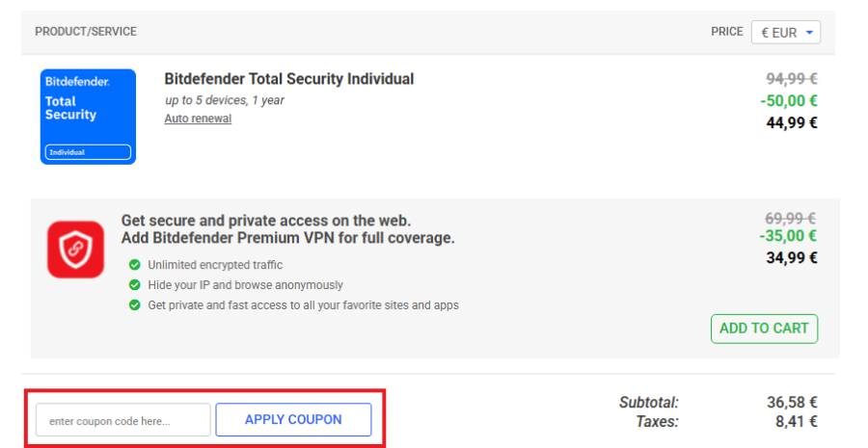
Task: Click the blue arrow in the currency selector
Action: pos(808,32)
